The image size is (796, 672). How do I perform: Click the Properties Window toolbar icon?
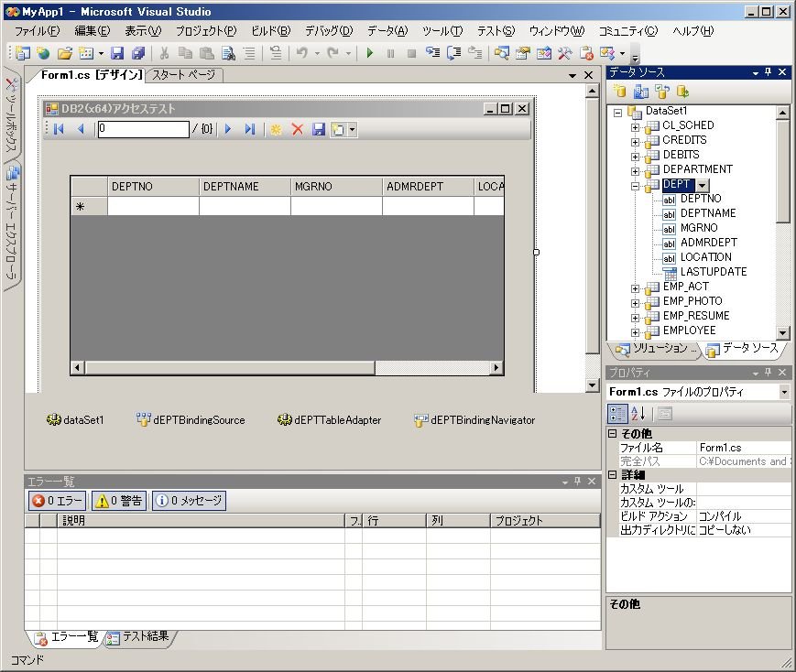pos(522,53)
